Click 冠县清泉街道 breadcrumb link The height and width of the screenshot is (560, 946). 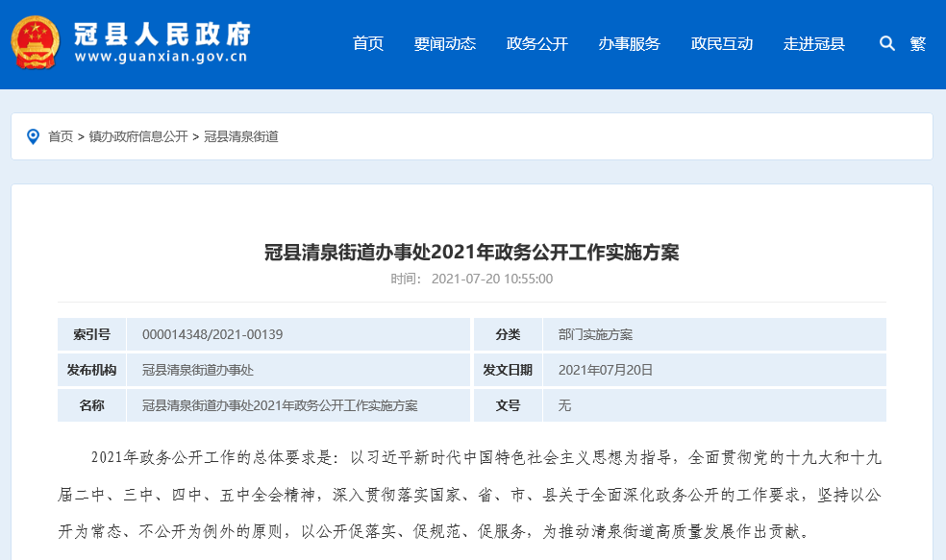(x=240, y=136)
